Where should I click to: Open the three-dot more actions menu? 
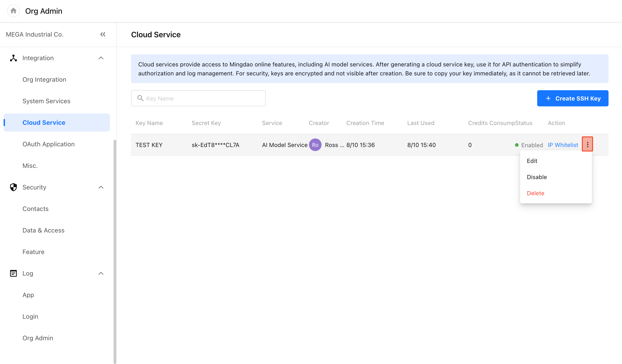coord(587,144)
